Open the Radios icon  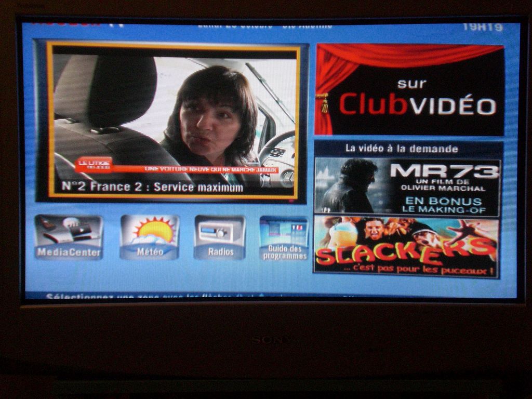220,237
